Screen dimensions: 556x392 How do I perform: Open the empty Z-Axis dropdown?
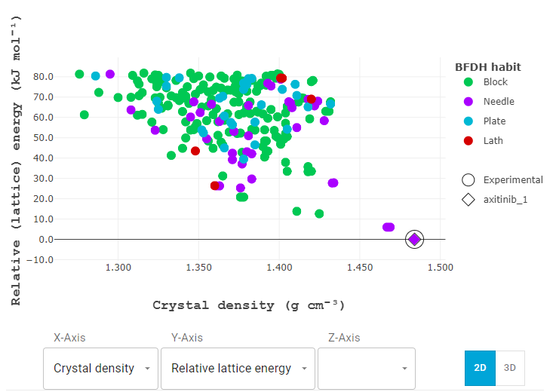tap(367, 369)
